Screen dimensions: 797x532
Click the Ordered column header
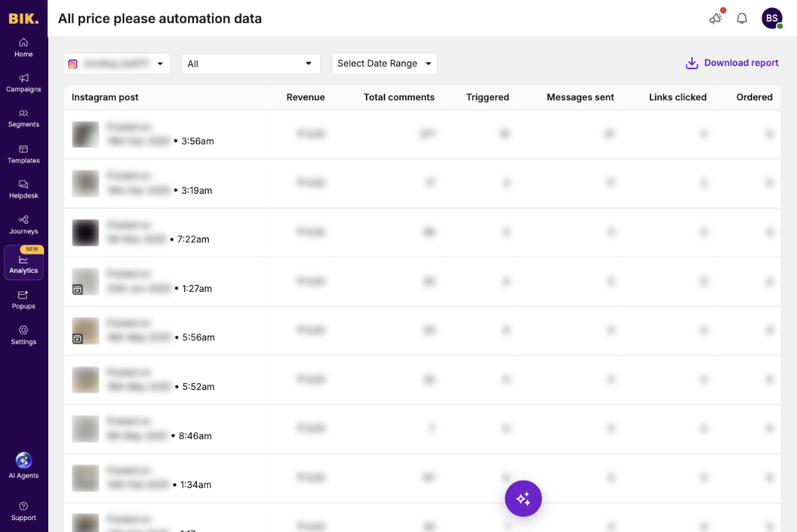click(755, 97)
